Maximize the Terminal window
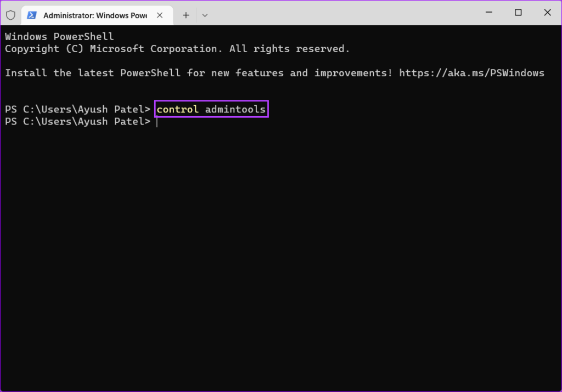Screen dimensions: 562x392 click(518, 13)
